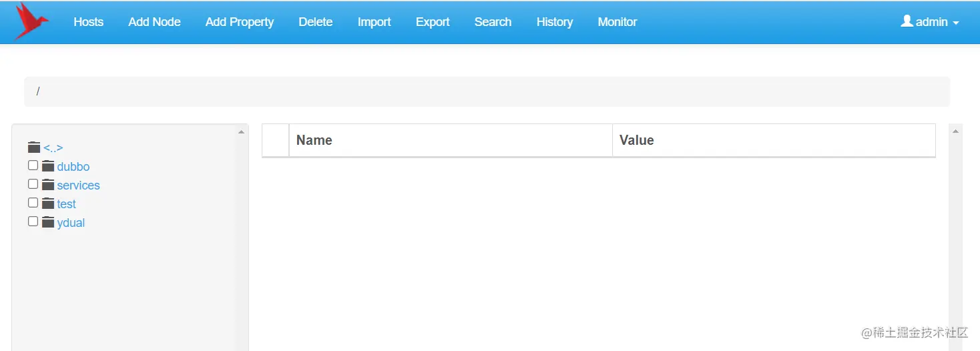Click the folder icon beside test

pyautogui.click(x=48, y=204)
